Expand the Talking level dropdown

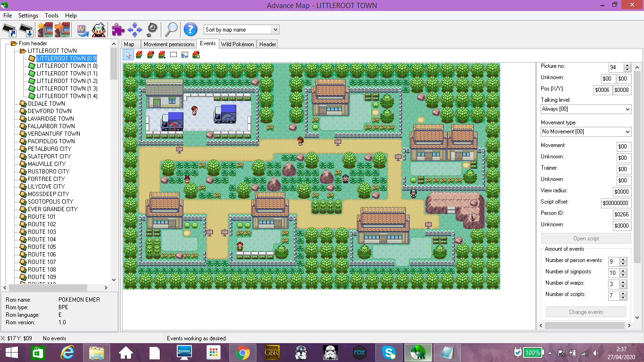click(x=586, y=109)
